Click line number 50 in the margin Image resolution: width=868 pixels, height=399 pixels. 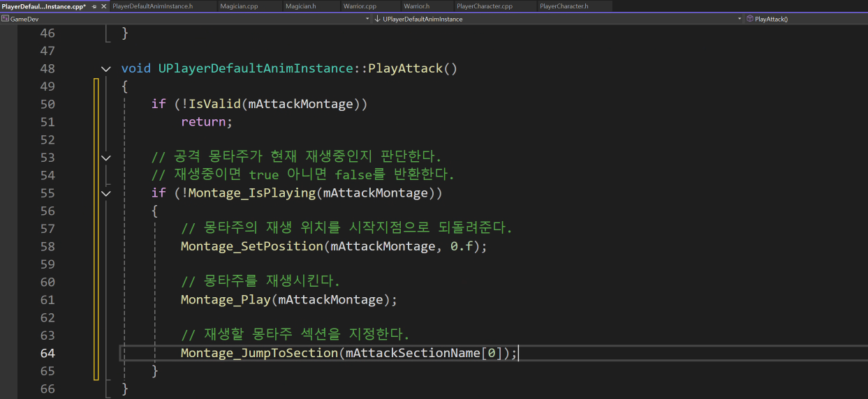click(x=47, y=104)
